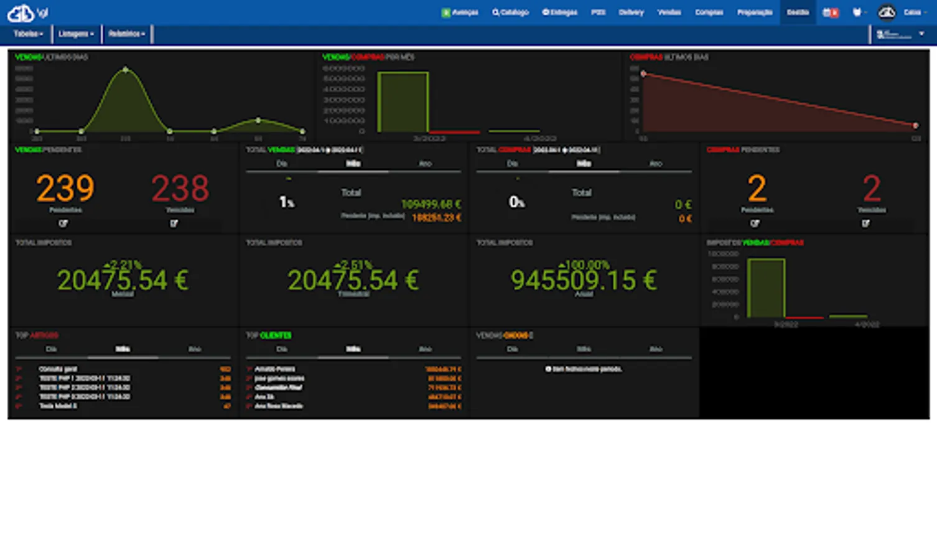
Task: Click the calendar notifications icon in navbar
Action: [831, 12]
